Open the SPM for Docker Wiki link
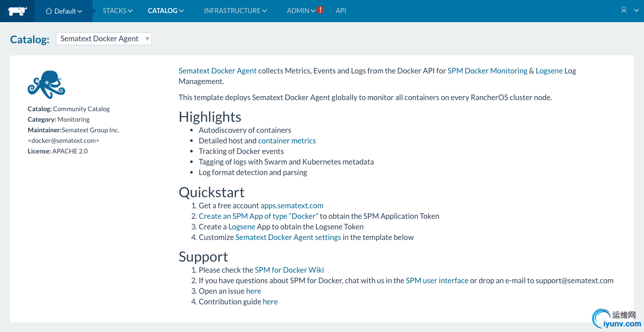This screenshot has width=644, height=332. pyautogui.click(x=289, y=270)
